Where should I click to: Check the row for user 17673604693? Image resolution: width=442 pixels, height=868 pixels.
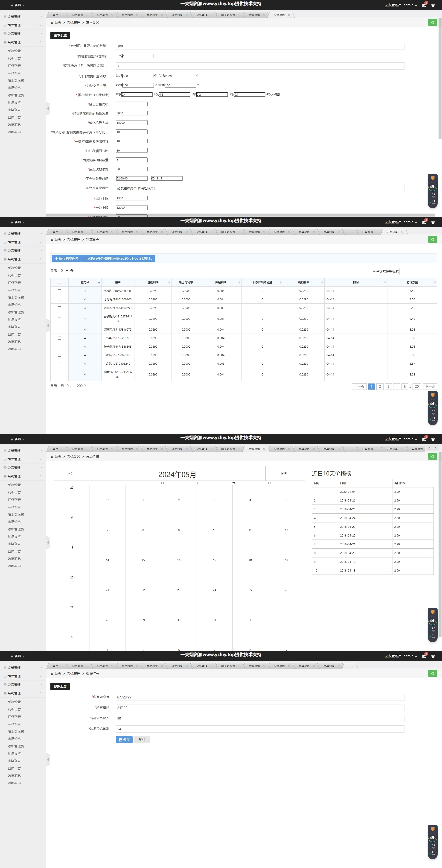60,308
